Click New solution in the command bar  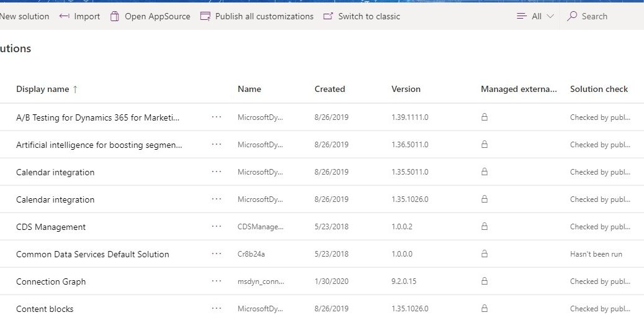(24, 16)
